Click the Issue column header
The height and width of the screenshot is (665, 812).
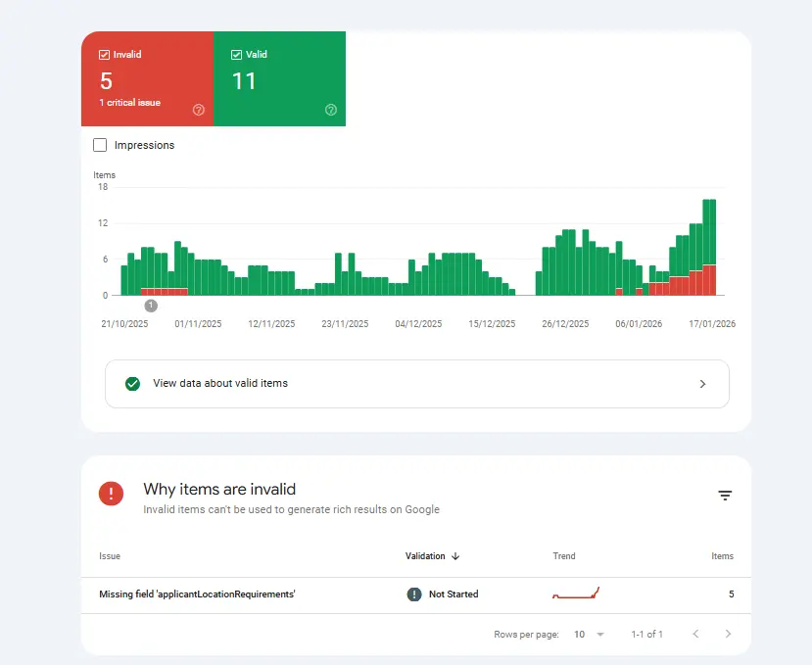[110, 556]
